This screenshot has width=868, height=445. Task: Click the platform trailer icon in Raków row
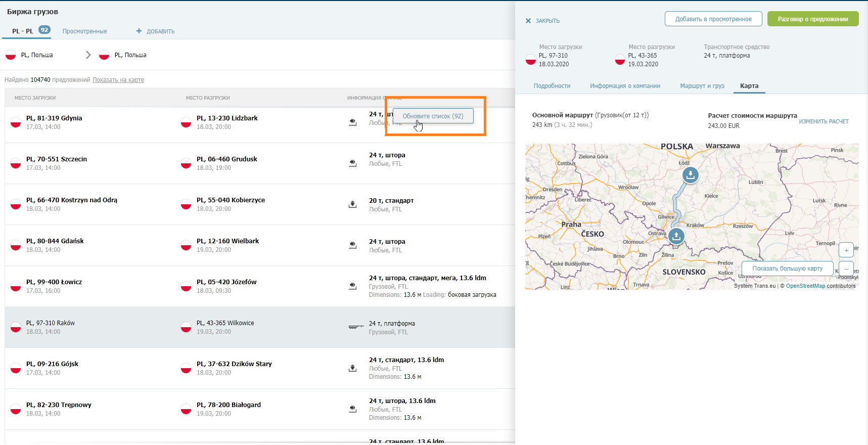point(356,327)
